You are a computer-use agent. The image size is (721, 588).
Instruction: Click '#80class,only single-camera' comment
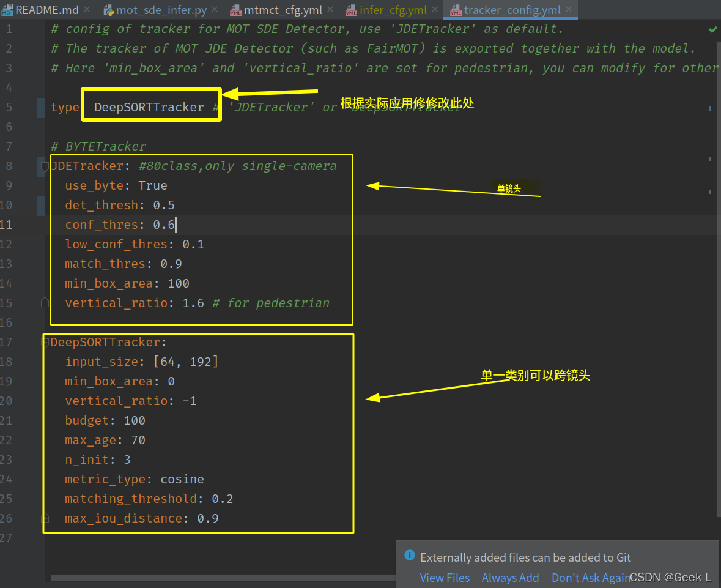(x=238, y=166)
